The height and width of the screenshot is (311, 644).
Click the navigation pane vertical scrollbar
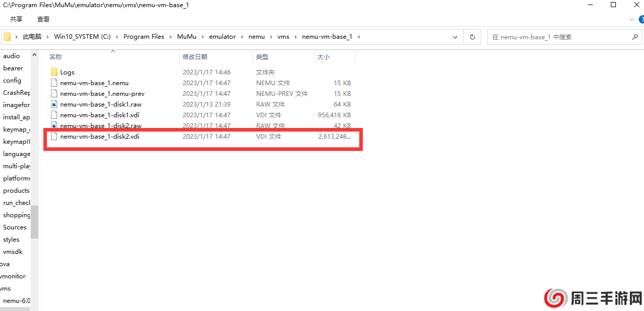34,222
